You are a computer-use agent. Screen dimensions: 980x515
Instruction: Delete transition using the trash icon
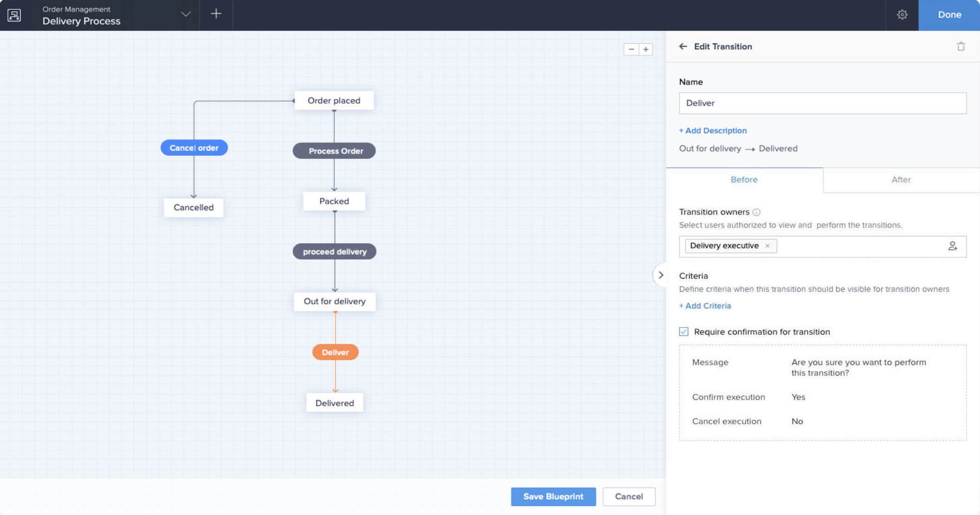coord(960,47)
